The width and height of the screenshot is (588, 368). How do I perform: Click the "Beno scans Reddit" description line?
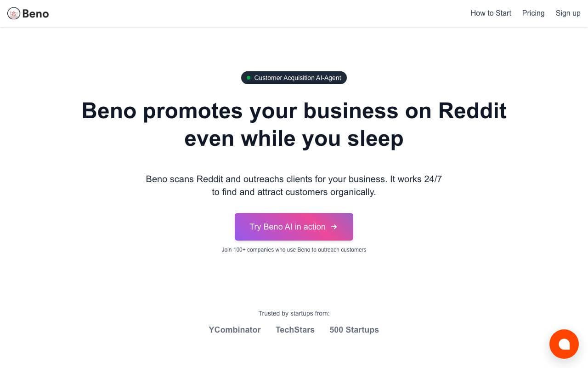coord(294,179)
